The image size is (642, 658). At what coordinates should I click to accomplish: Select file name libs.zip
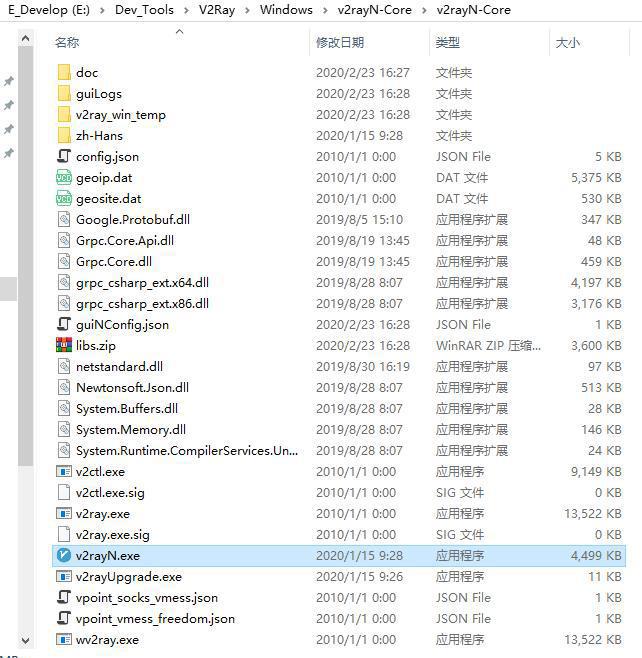tap(96, 346)
